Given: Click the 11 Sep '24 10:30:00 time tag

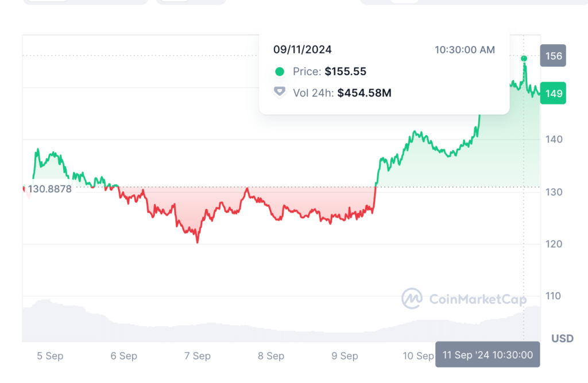Looking at the screenshot, I should point(488,355).
